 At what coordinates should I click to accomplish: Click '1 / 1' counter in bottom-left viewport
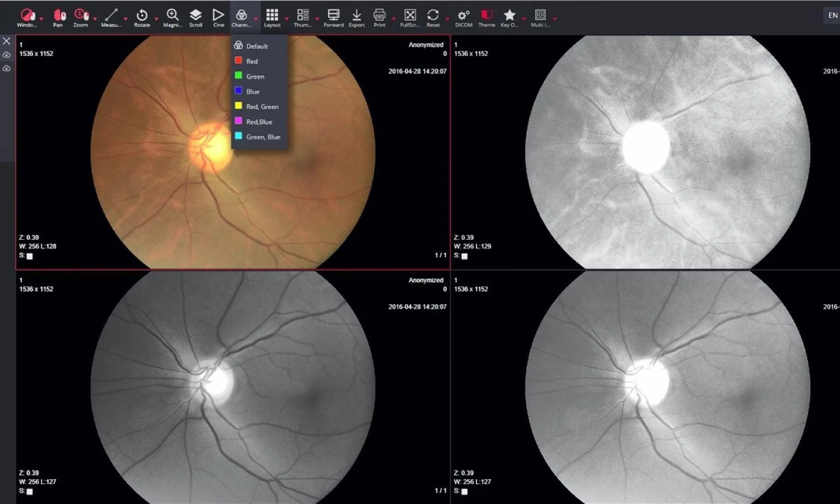441,491
